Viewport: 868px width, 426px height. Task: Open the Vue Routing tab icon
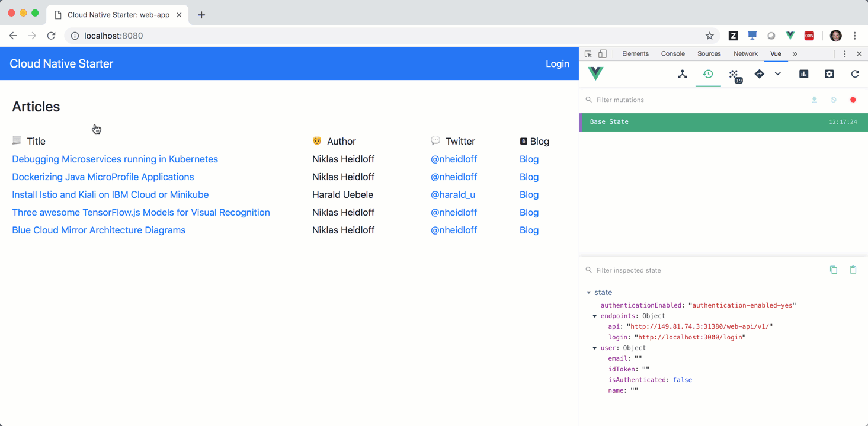(x=760, y=74)
